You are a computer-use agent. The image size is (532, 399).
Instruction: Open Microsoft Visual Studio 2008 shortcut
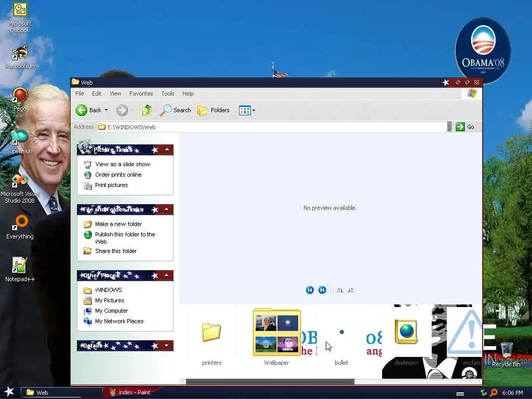pos(20,188)
